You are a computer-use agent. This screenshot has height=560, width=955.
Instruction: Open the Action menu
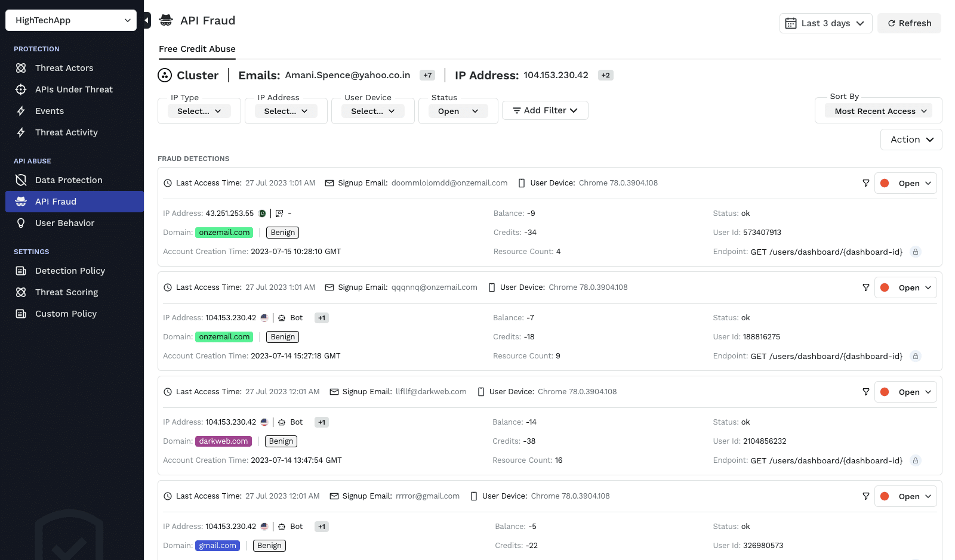911,140
